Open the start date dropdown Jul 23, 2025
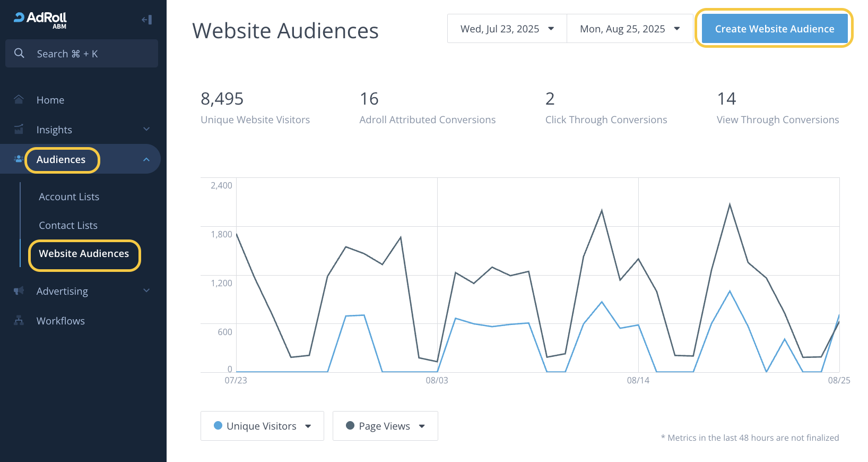This screenshot has width=868, height=462. click(507, 29)
